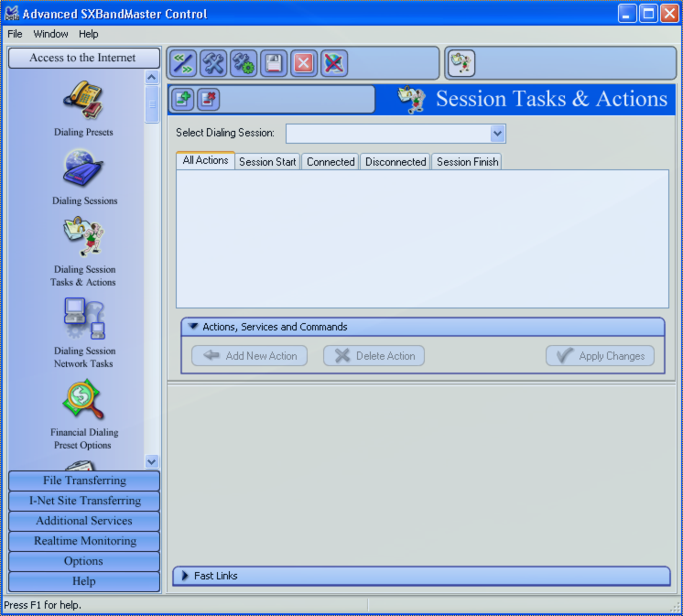Open the Select Dialing Session dropdown
The image size is (683, 616).
point(497,134)
